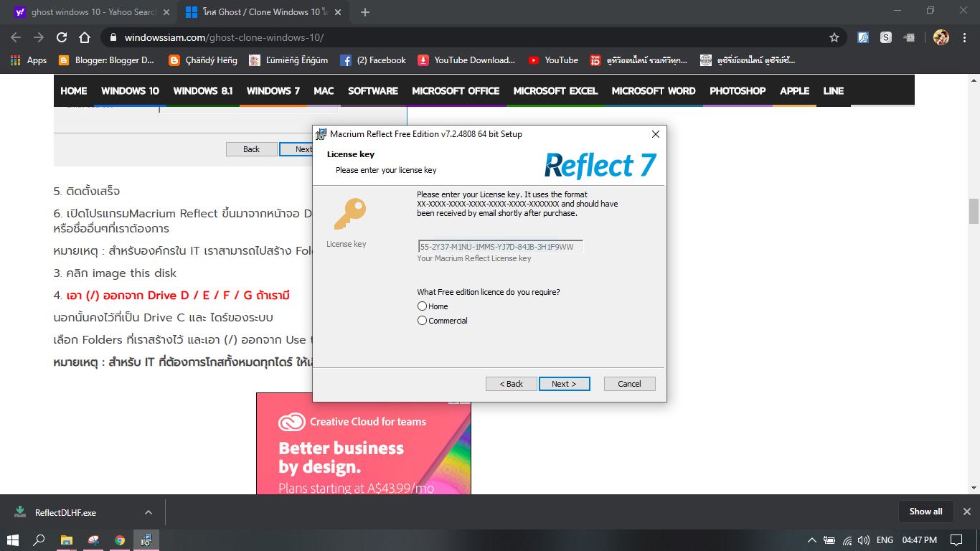Open the HOME menu on WindowsSiam
The height and width of the screenshot is (551, 980).
pos(74,91)
